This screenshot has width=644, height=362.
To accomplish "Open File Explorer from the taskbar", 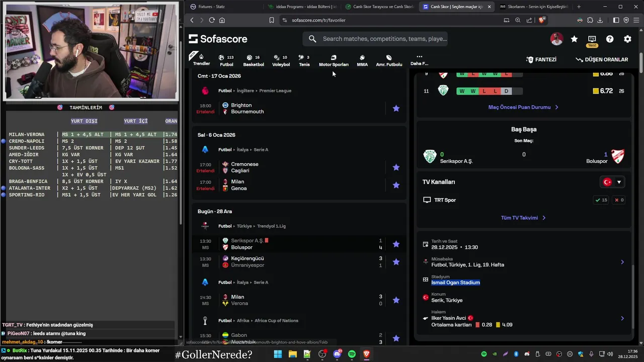I will [292, 354].
